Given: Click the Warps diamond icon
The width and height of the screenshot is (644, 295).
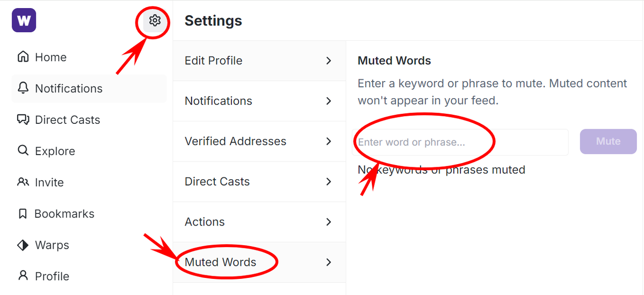Looking at the screenshot, I should coord(23,245).
